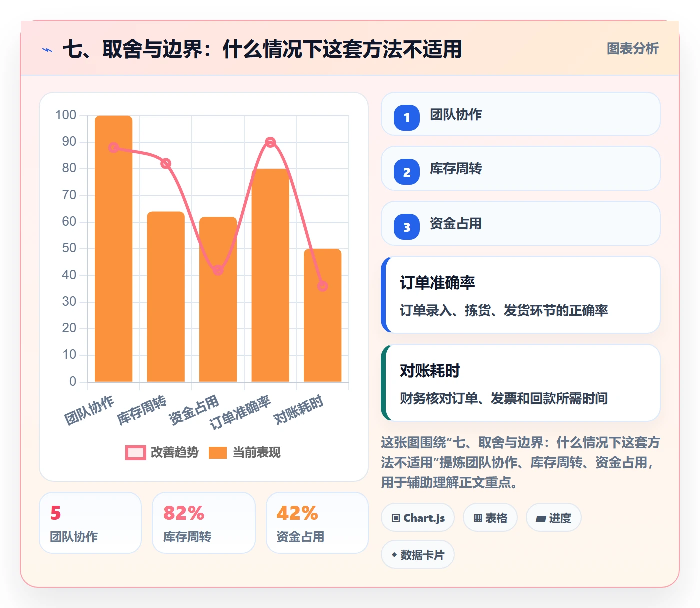The image size is (700, 608).
Task: Click the 对账耗时 bar in the chart
Action: click(323, 315)
